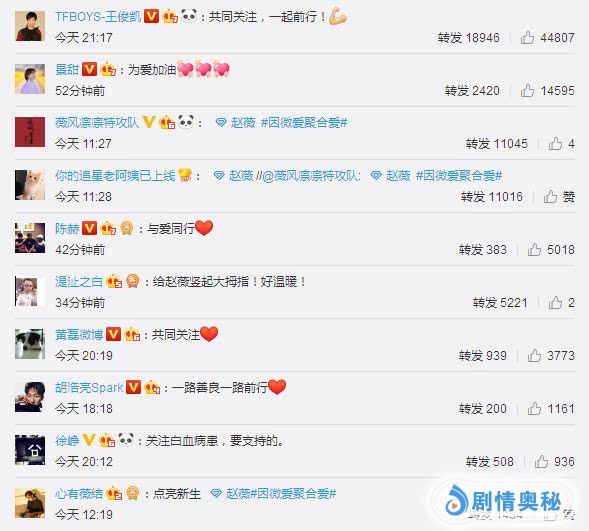Click membership crown badge next to 陈赫
Screen dimensions: 589x531
coord(108,228)
